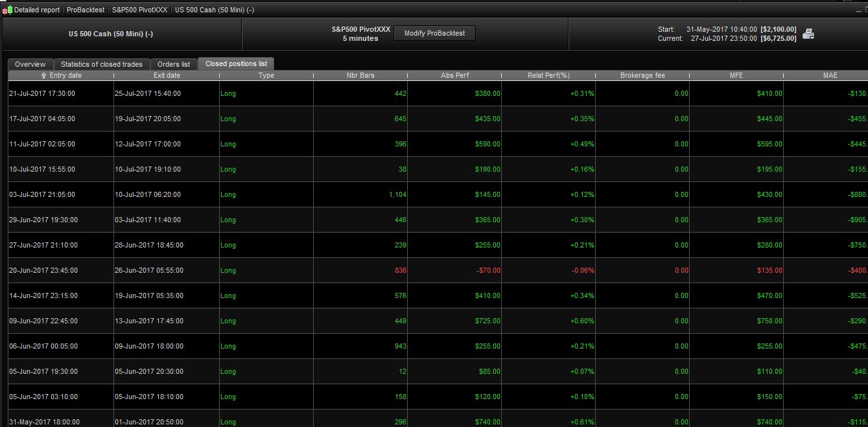Click the red MFE value $135.00
The image size is (868, 427).
tap(769, 270)
